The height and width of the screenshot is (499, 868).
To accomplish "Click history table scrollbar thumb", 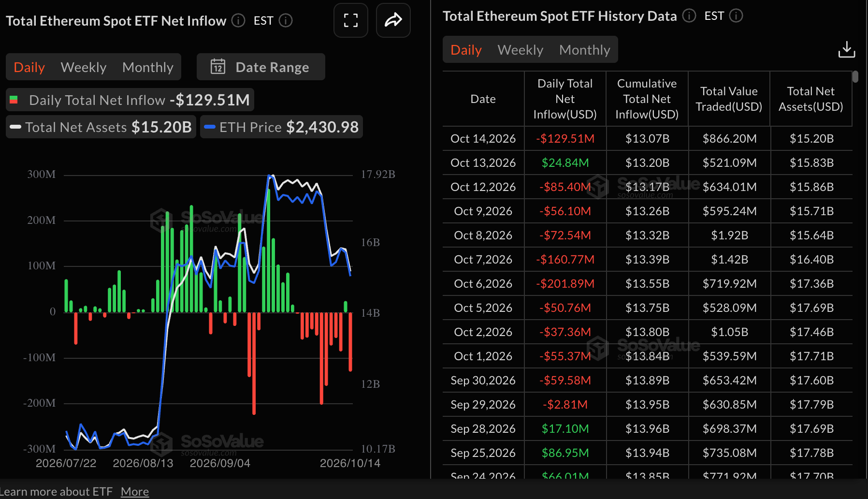I will point(855,76).
